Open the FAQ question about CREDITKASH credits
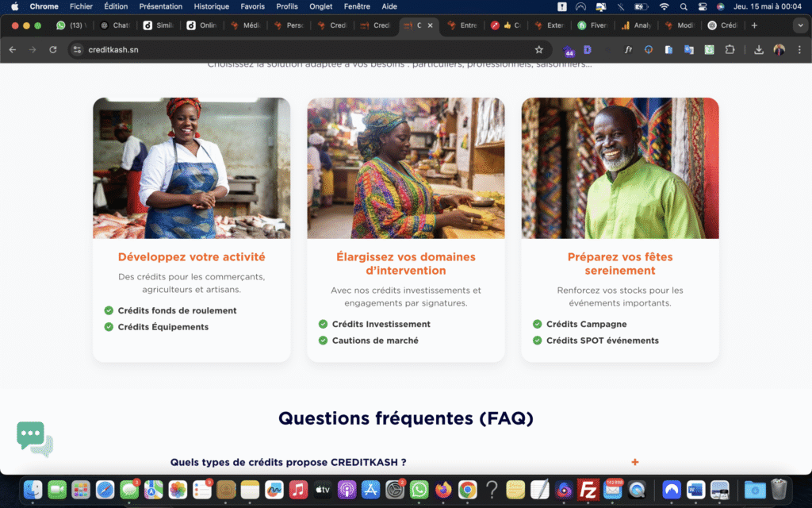The height and width of the screenshot is (508, 812). click(288, 462)
